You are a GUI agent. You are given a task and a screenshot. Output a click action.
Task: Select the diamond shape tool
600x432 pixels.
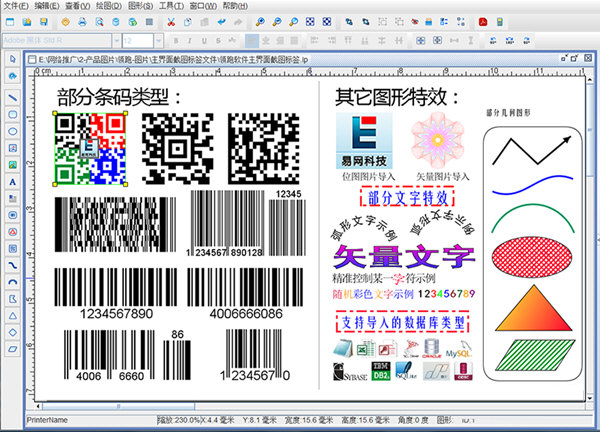[x=12, y=332]
